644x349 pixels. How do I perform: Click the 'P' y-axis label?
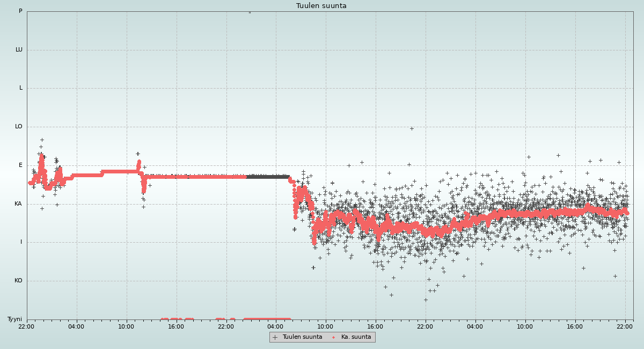(20, 11)
